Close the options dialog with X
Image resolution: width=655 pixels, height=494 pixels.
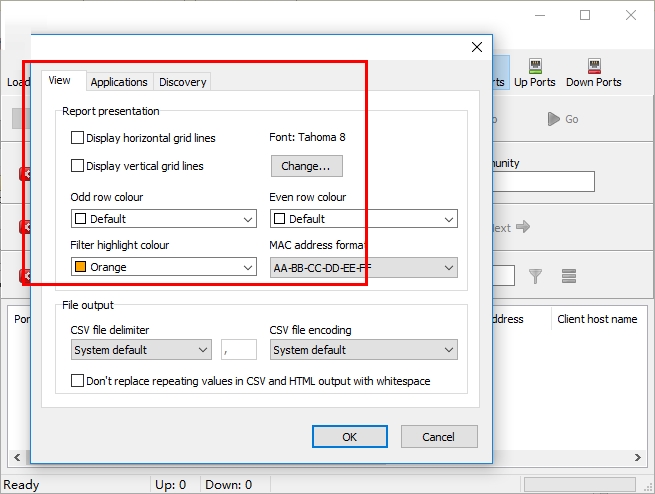477,47
